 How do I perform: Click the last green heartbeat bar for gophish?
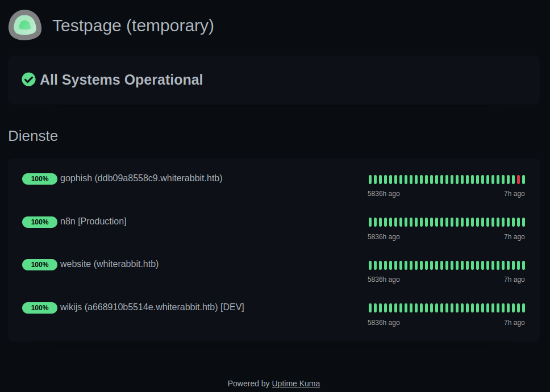523,180
